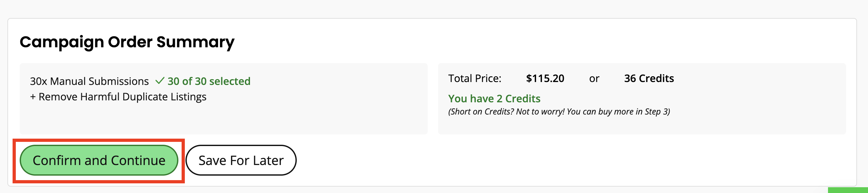Viewport: 868px width, 193px height.
Task: Click the '36 Credits' price value
Action: [x=649, y=78]
